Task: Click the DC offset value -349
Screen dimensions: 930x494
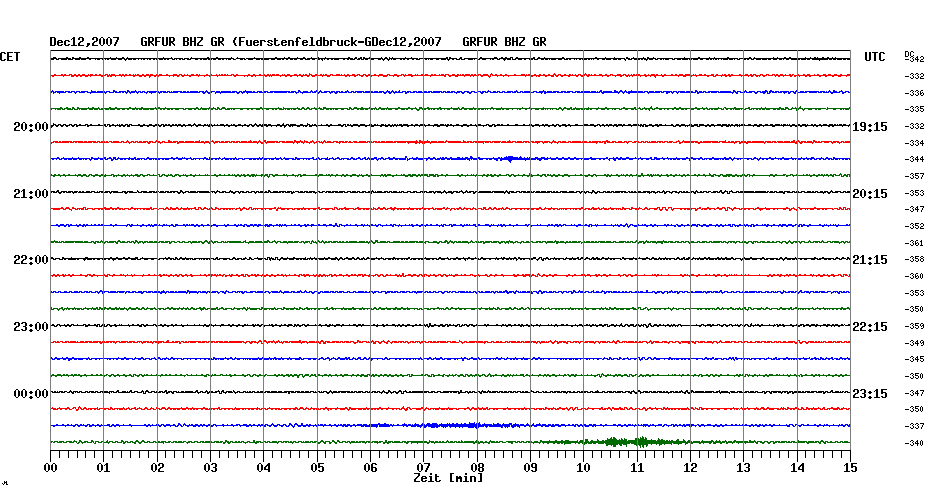Action: 915,343
